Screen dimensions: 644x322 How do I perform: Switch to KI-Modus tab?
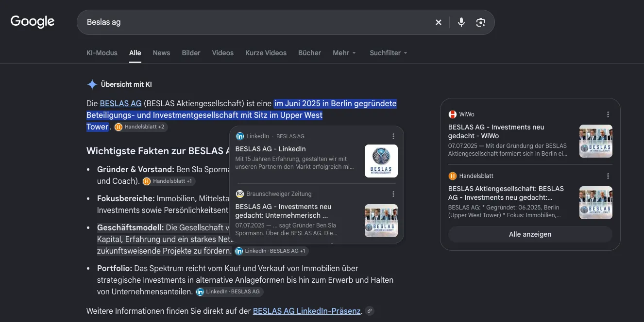[x=102, y=53]
